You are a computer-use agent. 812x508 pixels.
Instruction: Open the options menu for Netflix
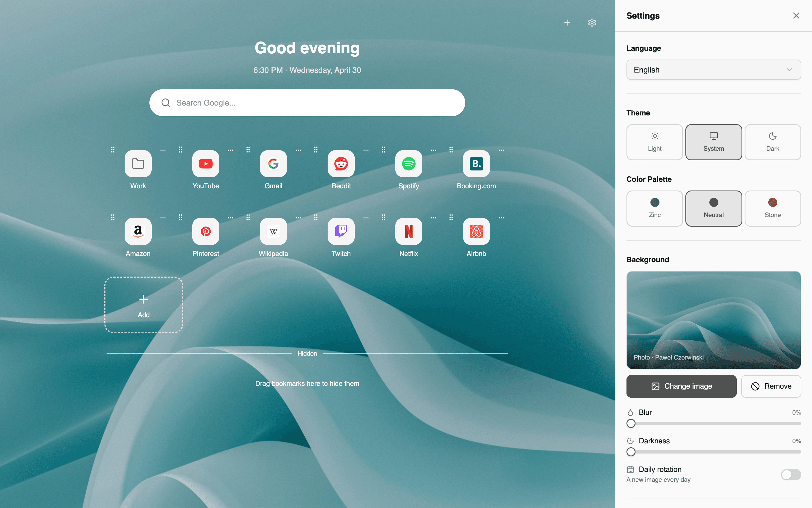(x=434, y=218)
